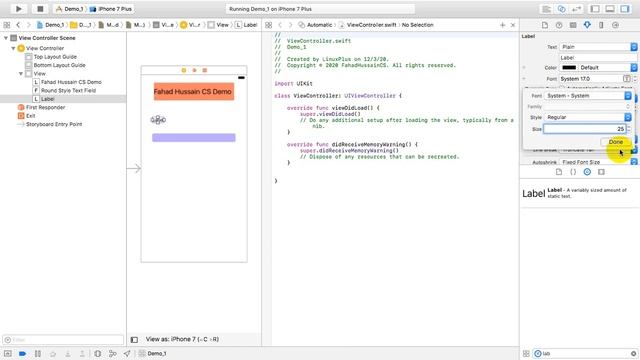This screenshot has width=640, height=360.
Task: Show the Media library
Action: click(601, 172)
